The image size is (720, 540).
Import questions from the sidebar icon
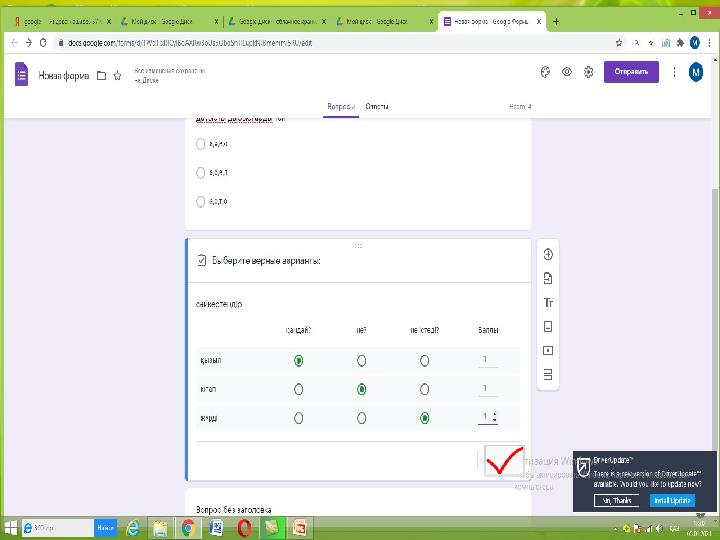point(548,278)
